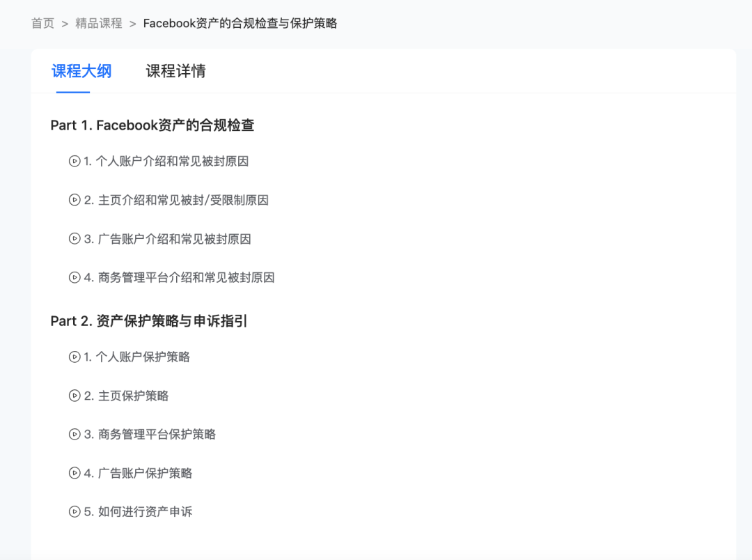Click play icon beside 如何进行资产申诉
752x560 pixels.
pos(75,511)
